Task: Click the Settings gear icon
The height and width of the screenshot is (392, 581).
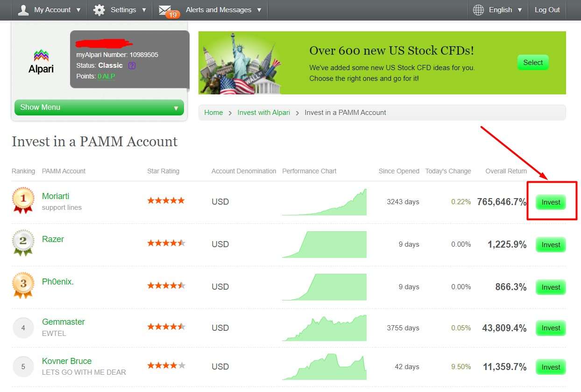Action: pyautogui.click(x=99, y=10)
